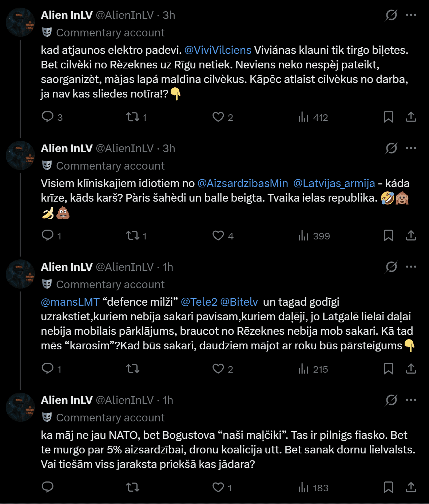Expand more options on the NATO tweet

pyautogui.click(x=411, y=400)
